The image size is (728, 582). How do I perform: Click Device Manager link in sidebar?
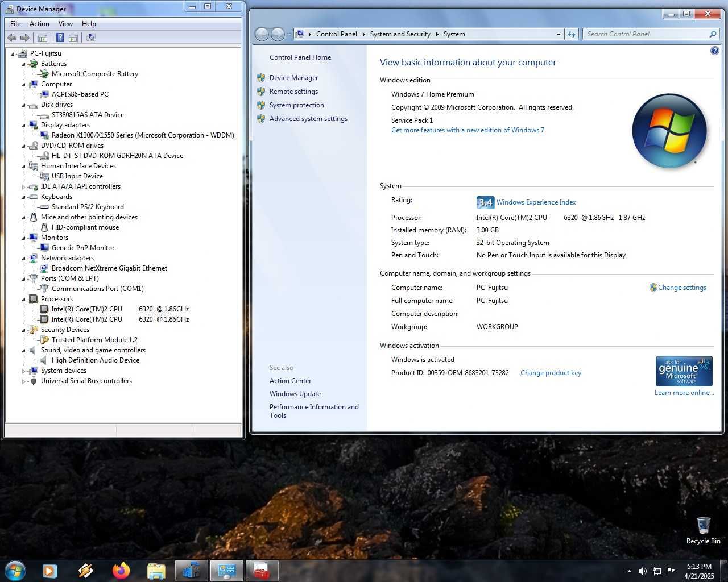pos(293,78)
